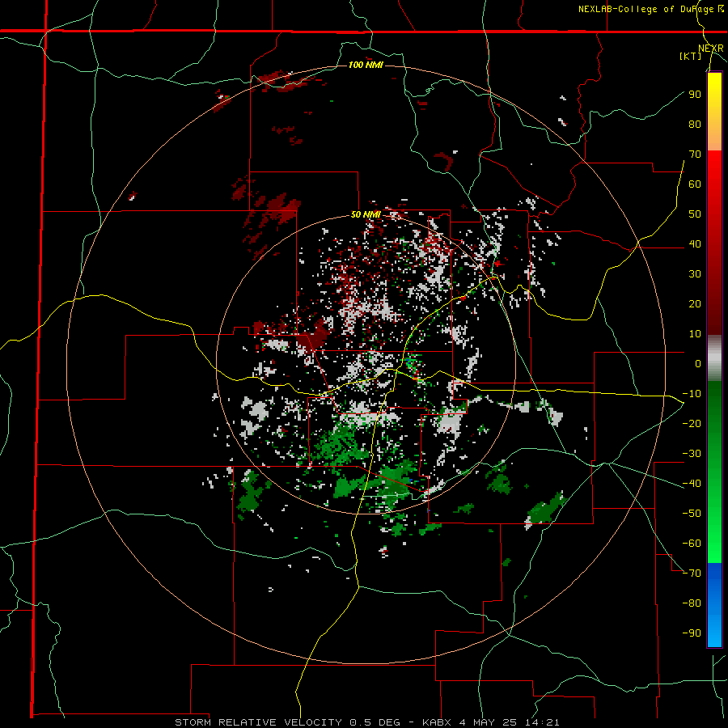Click the -20 value on velocity scale
Image resolution: width=728 pixels, height=728 pixels.
692,423
